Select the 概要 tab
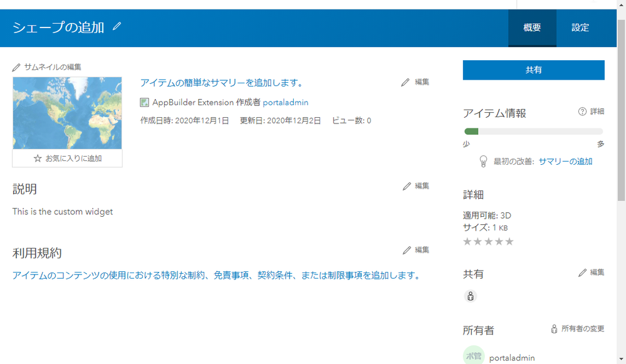Image resolution: width=626 pixels, height=364 pixels. 532,28
